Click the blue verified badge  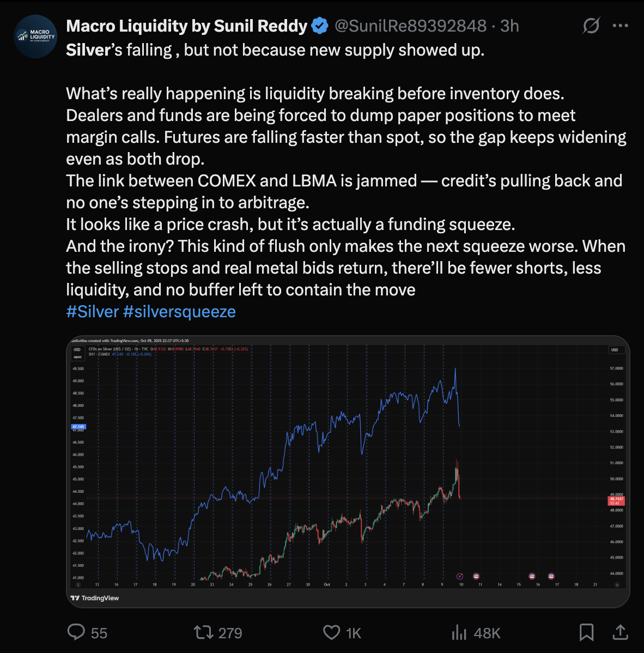(x=320, y=26)
